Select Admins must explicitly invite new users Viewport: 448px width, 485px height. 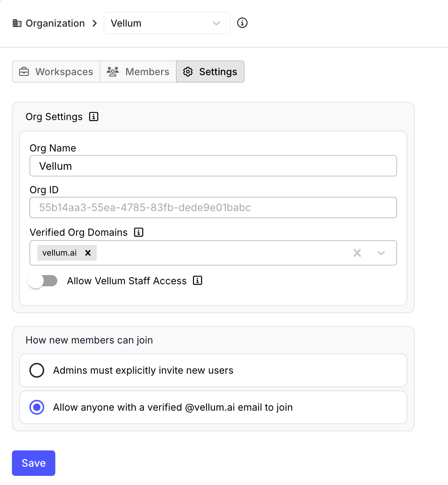coord(37,370)
